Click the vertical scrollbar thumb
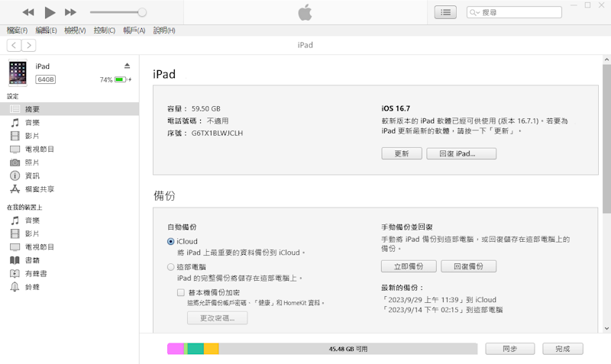 [x=606, y=139]
